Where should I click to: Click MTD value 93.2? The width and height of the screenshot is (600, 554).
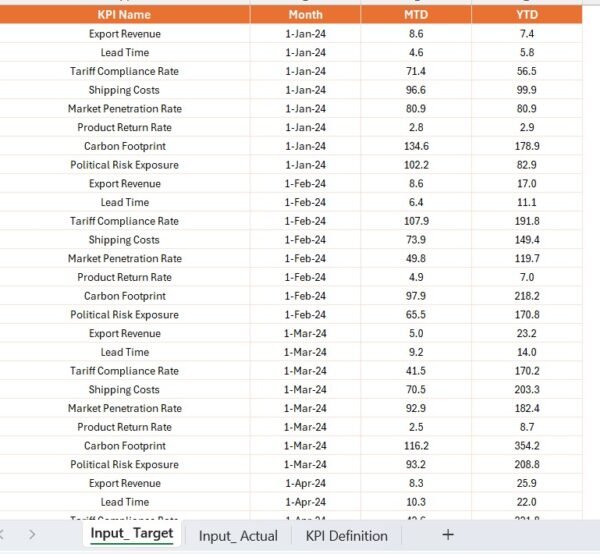[416, 465]
